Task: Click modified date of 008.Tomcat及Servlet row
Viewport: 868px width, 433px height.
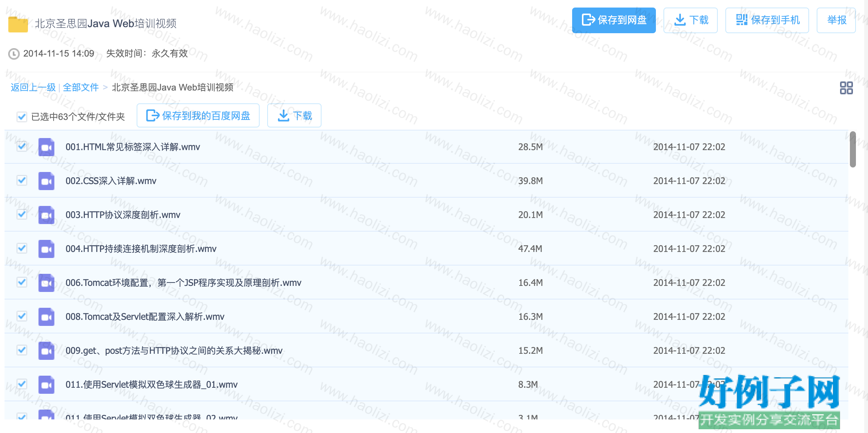Action: click(689, 317)
